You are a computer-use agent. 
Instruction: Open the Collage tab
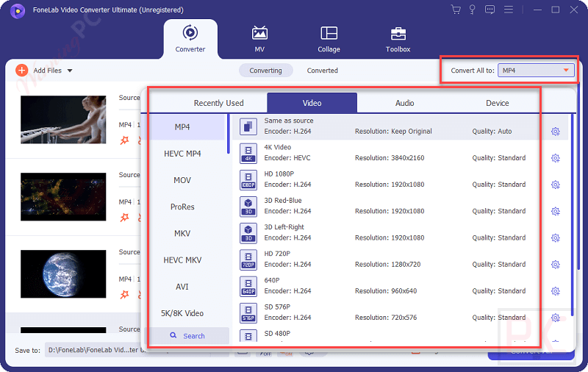(x=329, y=39)
